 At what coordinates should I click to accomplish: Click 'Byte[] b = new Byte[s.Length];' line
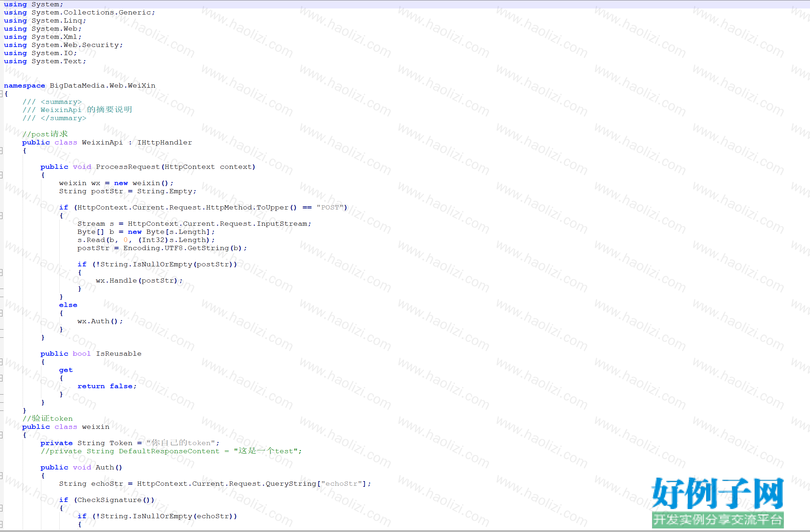pos(146,232)
